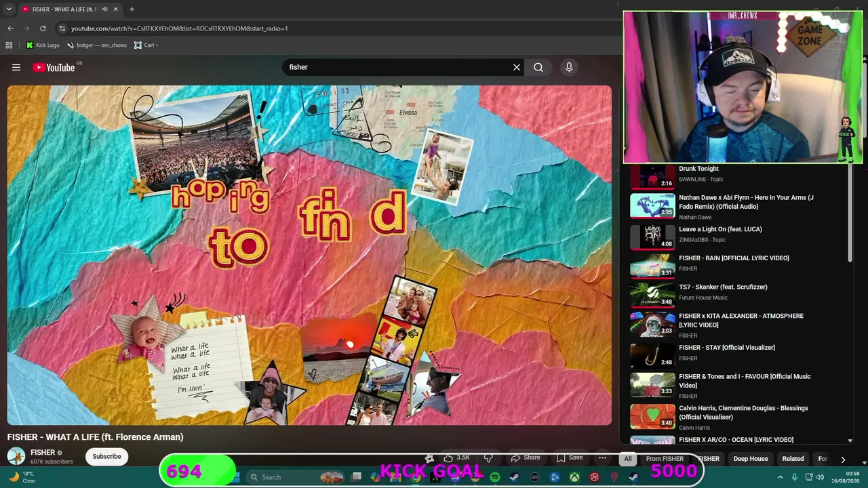Click the Windows taskbar Search box
This screenshot has width=868, height=488.
[295, 477]
